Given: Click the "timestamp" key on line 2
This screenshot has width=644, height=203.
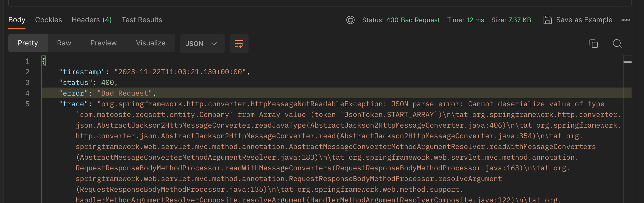Looking at the screenshot, I should click(82, 72).
